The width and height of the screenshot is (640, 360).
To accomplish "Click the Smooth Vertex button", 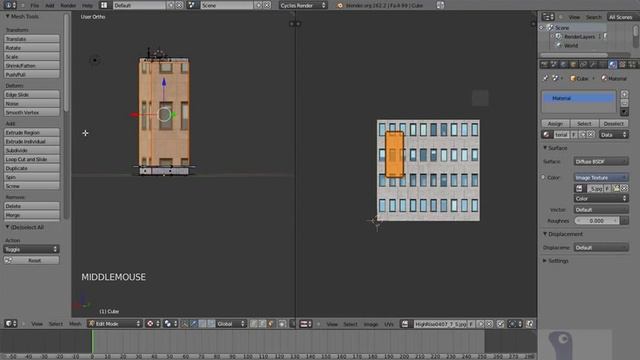I will (x=31, y=112).
